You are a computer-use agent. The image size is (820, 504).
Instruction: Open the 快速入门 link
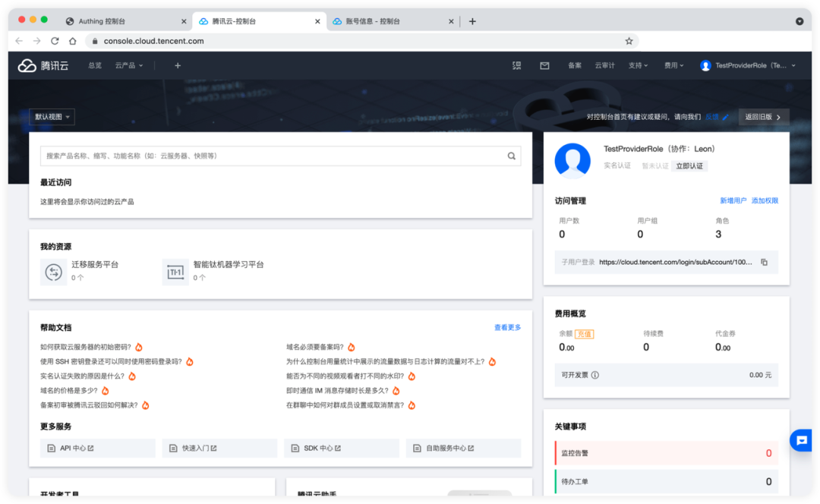pyautogui.click(x=219, y=448)
